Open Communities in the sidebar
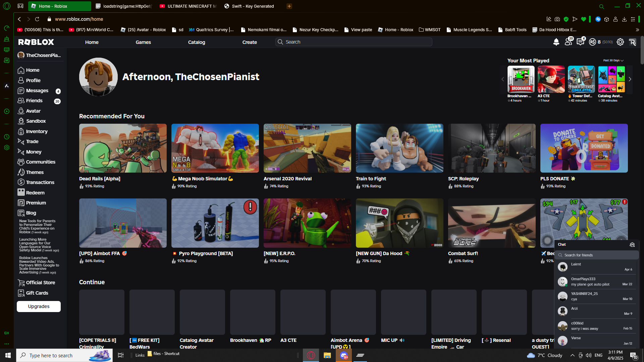Image resolution: width=644 pixels, height=362 pixels. pos(41,162)
